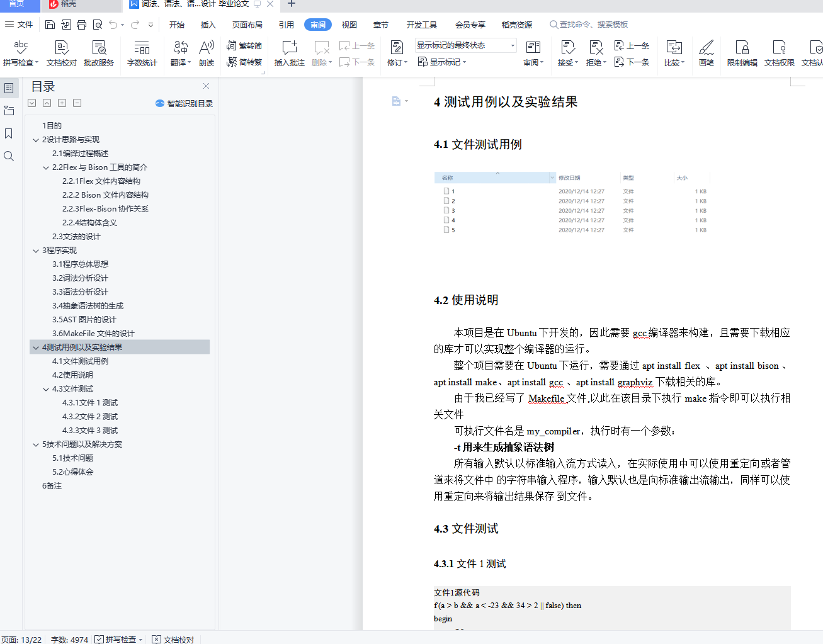Convert text with 繁转简
This screenshot has width=823, height=644.
(x=244, y=45)
